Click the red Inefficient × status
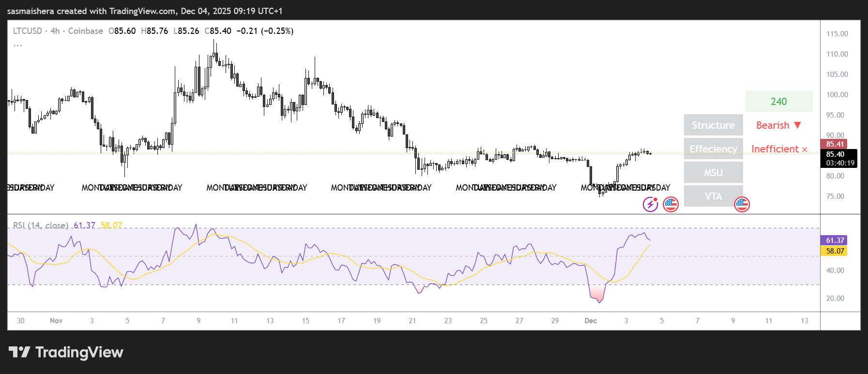Viewport: 868px width, 374px height. [x=779, y=149]
